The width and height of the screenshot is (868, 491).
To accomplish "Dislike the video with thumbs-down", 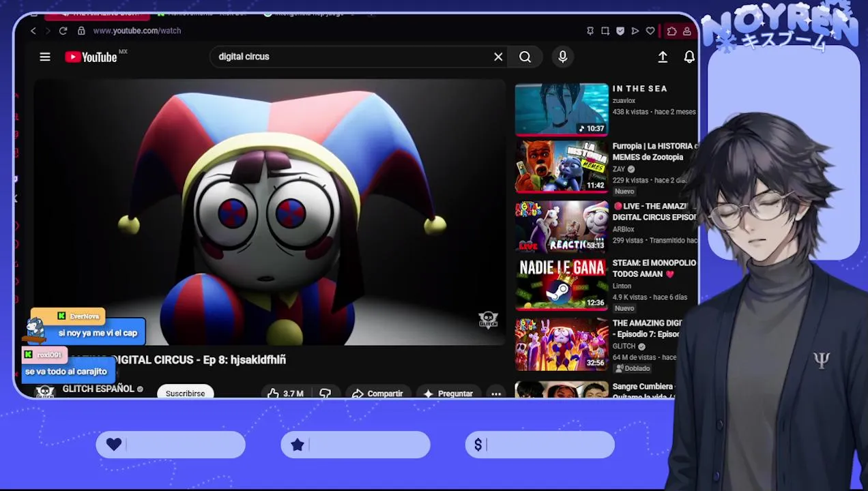I will click(x=325, y=393).
